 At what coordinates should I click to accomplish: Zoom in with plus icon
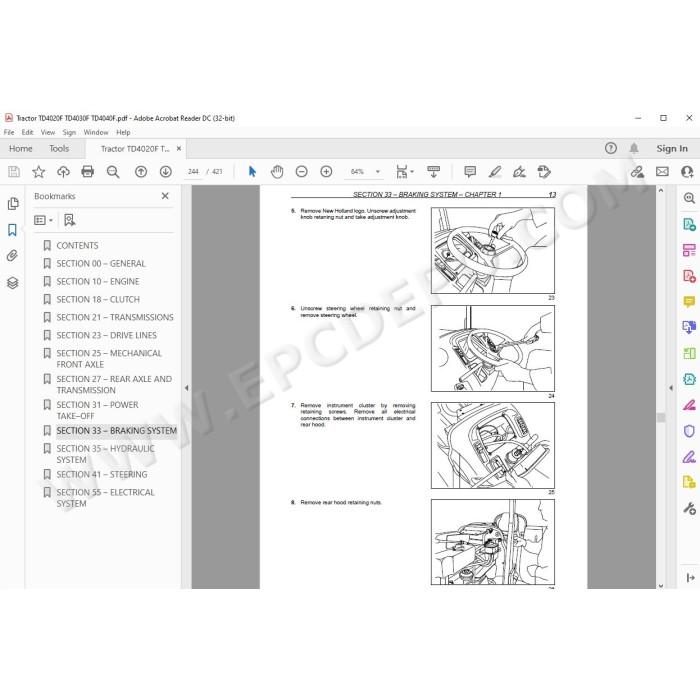[x=326, y=171]
